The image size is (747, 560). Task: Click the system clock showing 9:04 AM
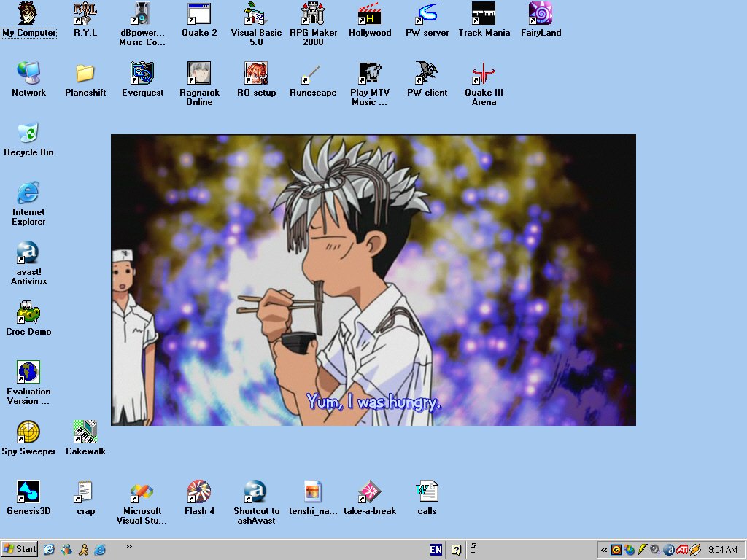[x=722, y=550]
